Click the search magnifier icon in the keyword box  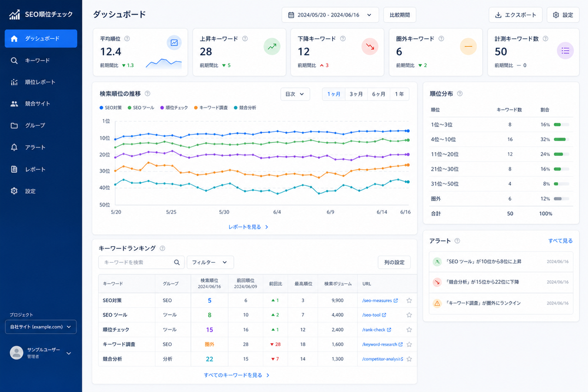(x=177, y=262)
